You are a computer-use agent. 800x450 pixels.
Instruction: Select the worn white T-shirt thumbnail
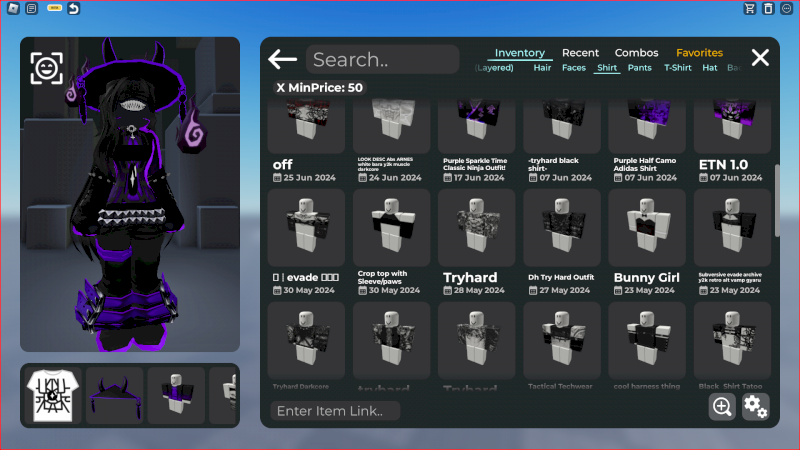[x=53, y=395]
